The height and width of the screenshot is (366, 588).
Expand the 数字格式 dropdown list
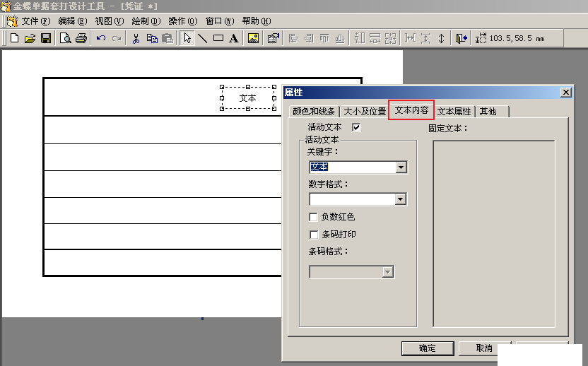(401, 199)
